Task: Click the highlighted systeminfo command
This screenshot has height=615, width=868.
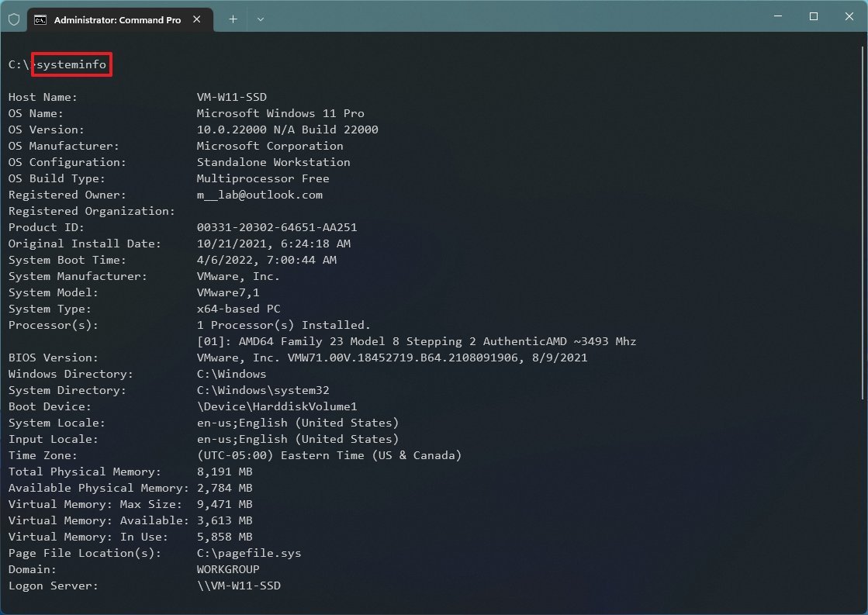Action: (71, 64)
